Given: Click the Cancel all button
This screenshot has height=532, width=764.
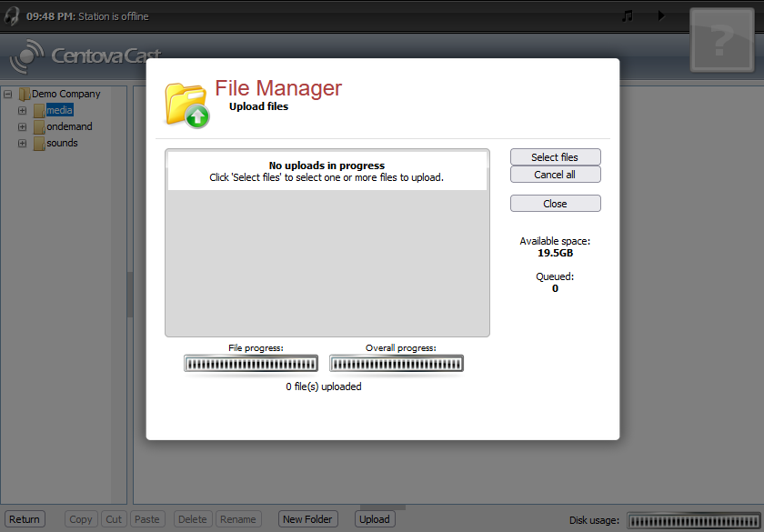Looking at the screenshot, I should click(556, 175).
